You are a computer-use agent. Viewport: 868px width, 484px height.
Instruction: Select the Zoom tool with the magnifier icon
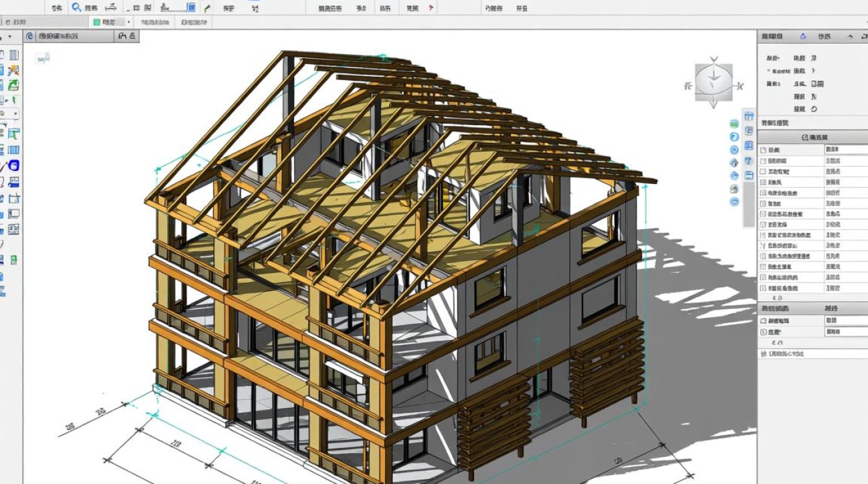tap(76, 7)
